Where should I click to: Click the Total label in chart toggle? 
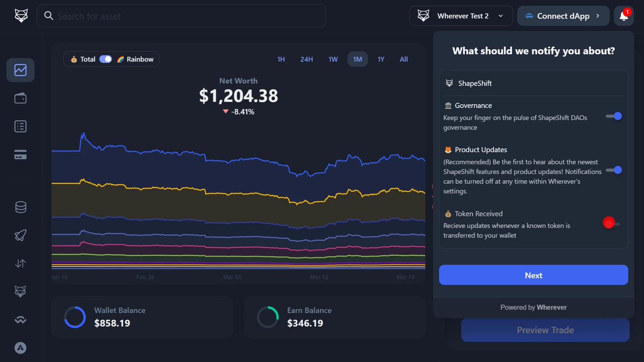[x=88, y=60]
